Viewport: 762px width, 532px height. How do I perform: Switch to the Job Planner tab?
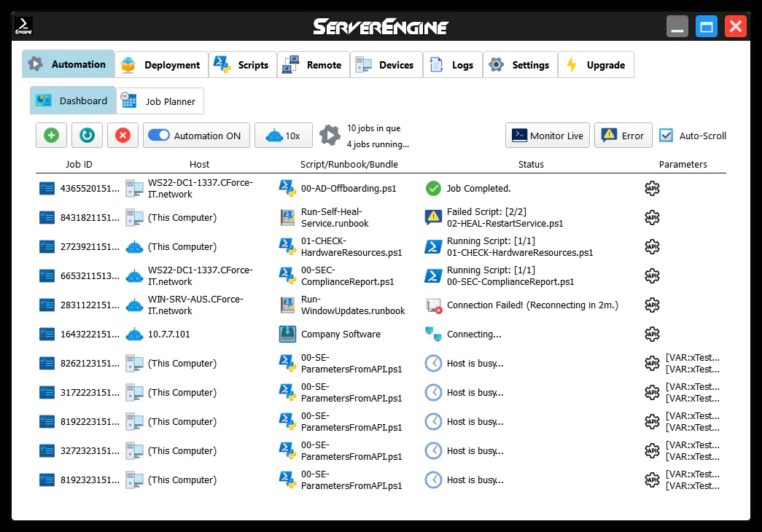(x=160, y=101)
